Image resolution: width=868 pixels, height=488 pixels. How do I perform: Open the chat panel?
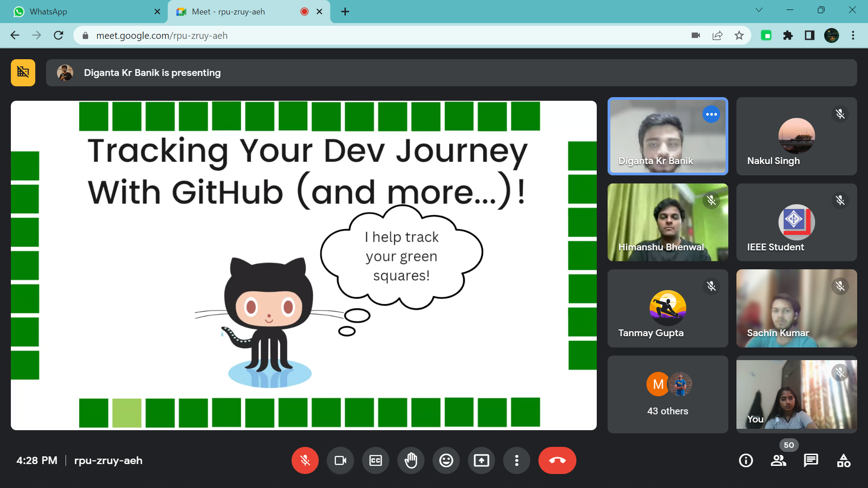point(811,460)
